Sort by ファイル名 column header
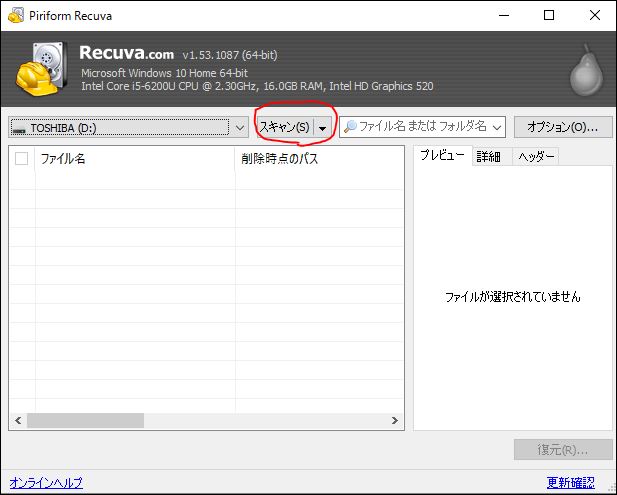Viewport: 617px width, 495px height. point(135,159)
